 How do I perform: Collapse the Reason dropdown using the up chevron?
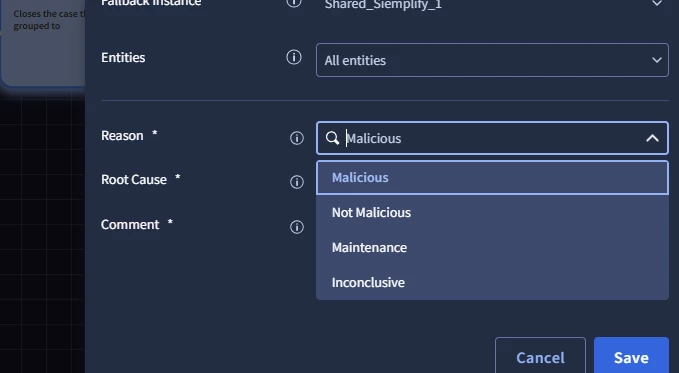(652, 138)
